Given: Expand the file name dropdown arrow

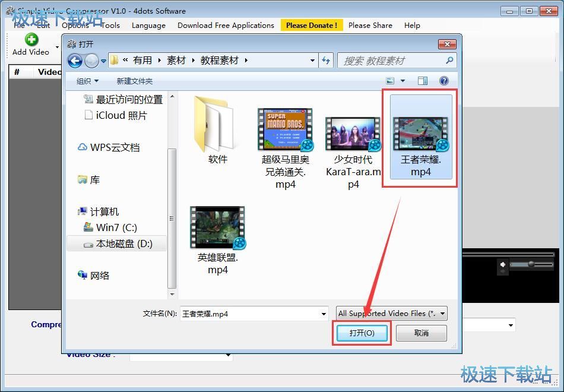Looking at the screenshot, I should (324, 314).
